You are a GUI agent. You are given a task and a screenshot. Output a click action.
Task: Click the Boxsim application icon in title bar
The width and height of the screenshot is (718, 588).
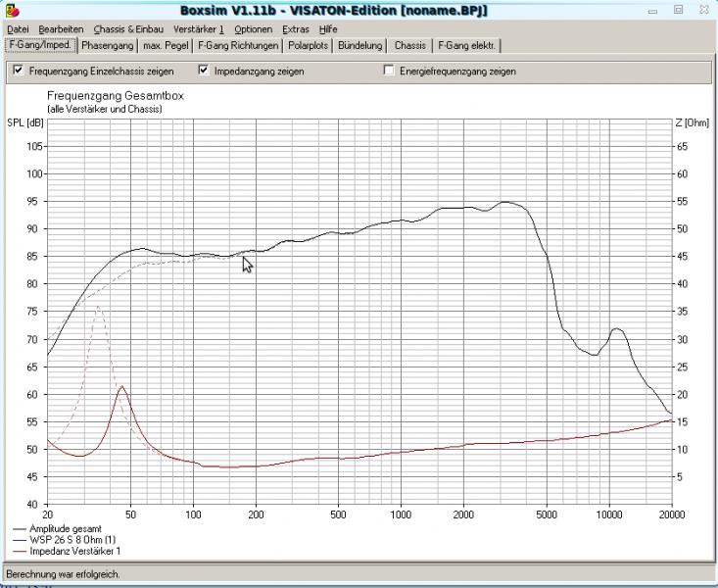[10, 11]
